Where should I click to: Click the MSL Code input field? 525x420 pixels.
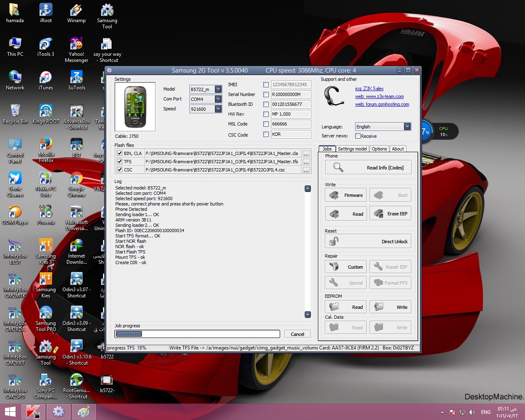290,124
